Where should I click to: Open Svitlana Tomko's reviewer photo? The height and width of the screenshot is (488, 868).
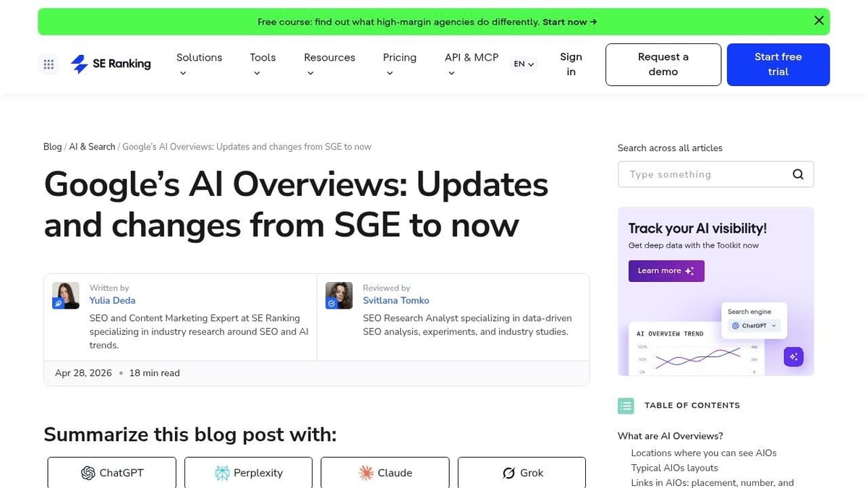[339, 296]
